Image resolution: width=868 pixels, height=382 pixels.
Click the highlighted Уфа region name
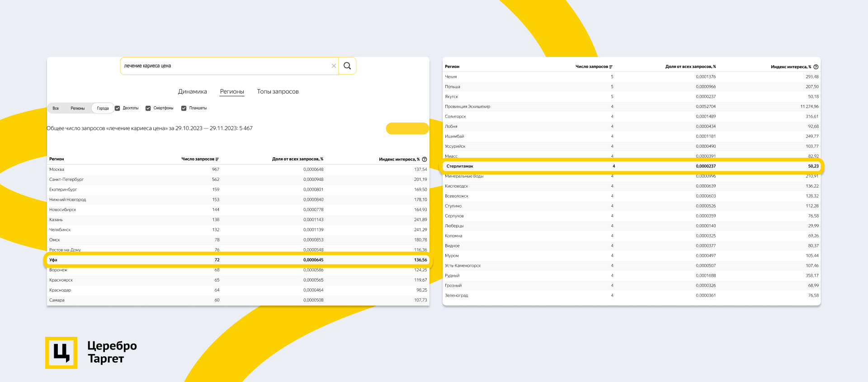(x=53, y=260)
